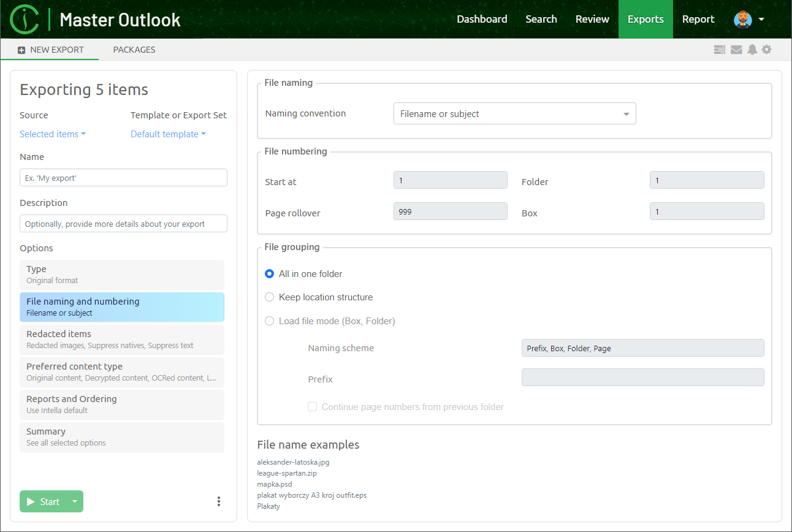Click the export Name input field
792x532 pixels.
123,178
